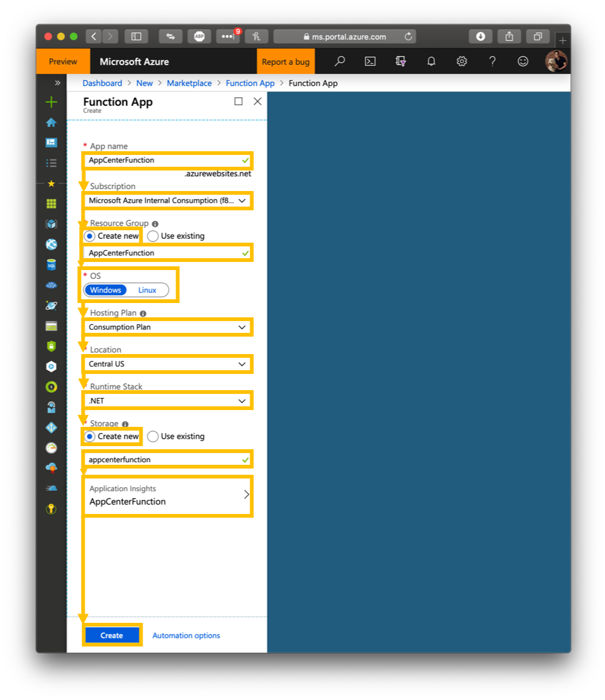This screenshot has height=700, width=605.
Task: Select Use existing for Storage
Action: tap(176, 436)
